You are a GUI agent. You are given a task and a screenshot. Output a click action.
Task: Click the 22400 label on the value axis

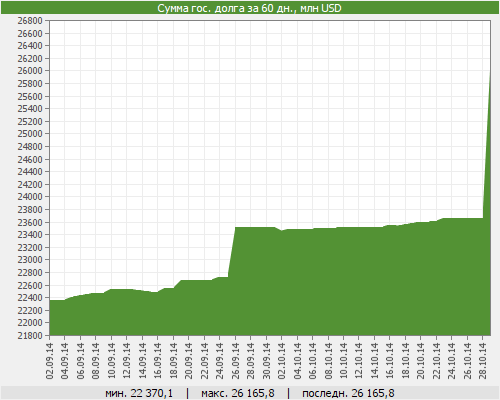pyautogui.click(x=30, y=298)
